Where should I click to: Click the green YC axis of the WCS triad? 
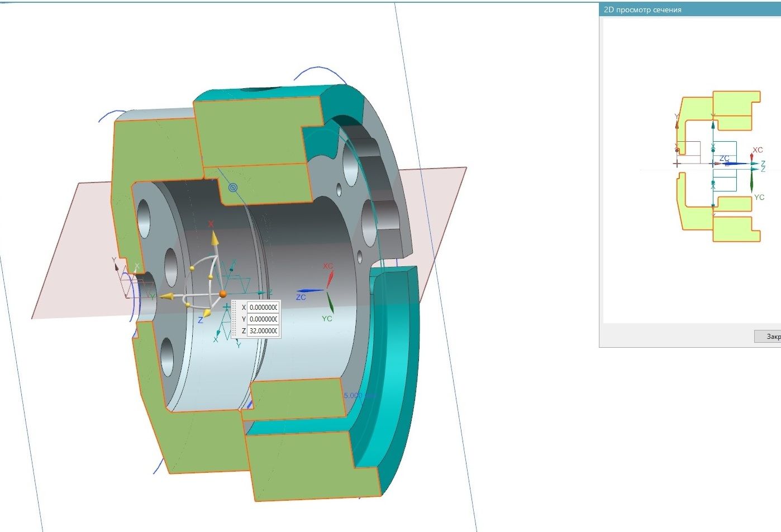point(330,304)
